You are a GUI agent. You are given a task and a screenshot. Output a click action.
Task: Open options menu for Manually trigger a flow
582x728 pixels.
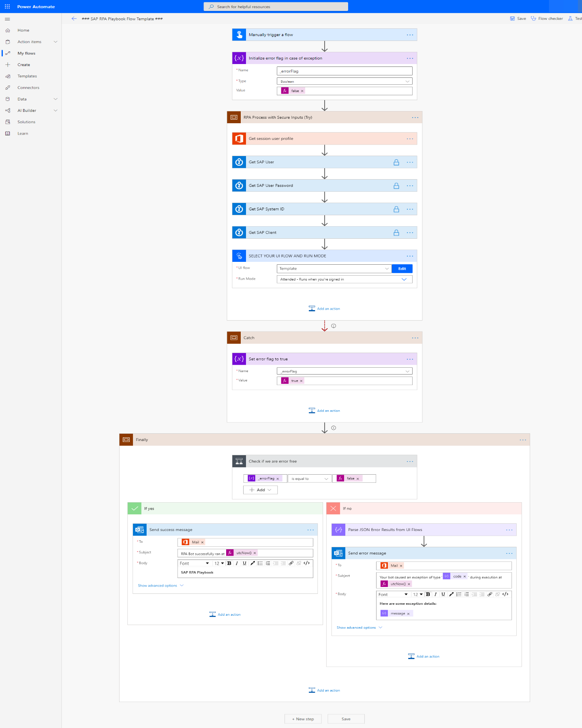coord(410,35)
